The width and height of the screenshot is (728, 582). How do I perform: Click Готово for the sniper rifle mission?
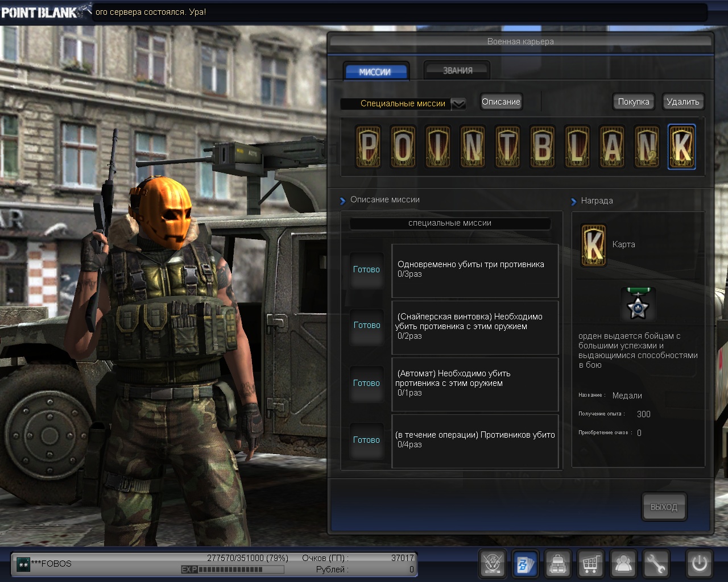[x=366, y=326]
